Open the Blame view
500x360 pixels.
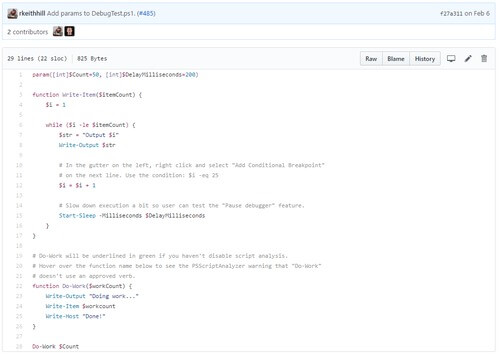[x=396, y=59]
